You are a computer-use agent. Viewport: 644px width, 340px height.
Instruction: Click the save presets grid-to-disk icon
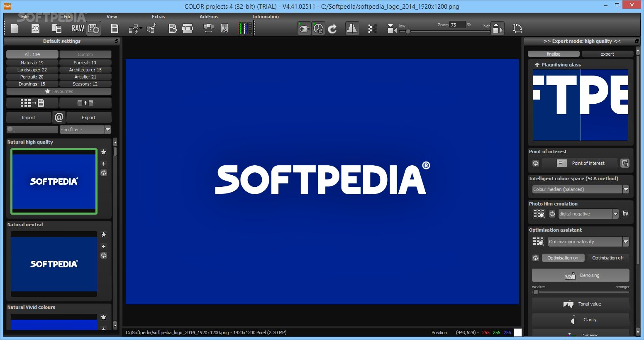point(32,103)
